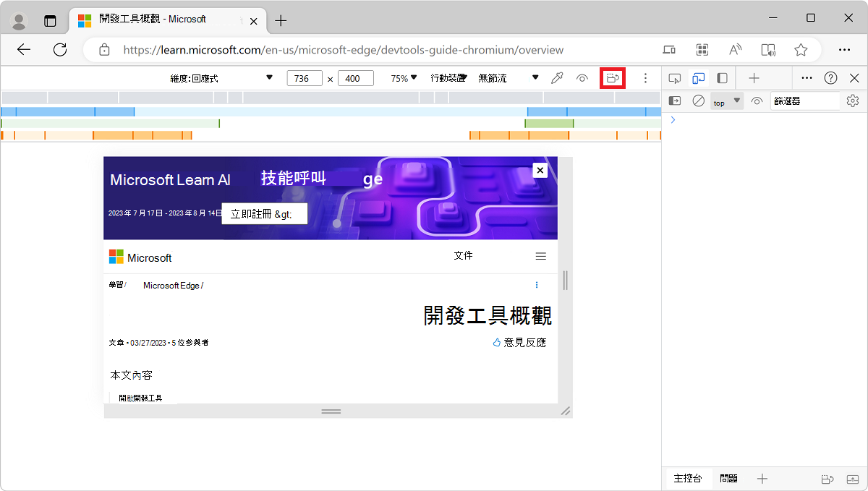The height and width of the screenshot is (491, 868).
Task: Pick a color with the eyedropper tool
Action: (x=557, y=77)
